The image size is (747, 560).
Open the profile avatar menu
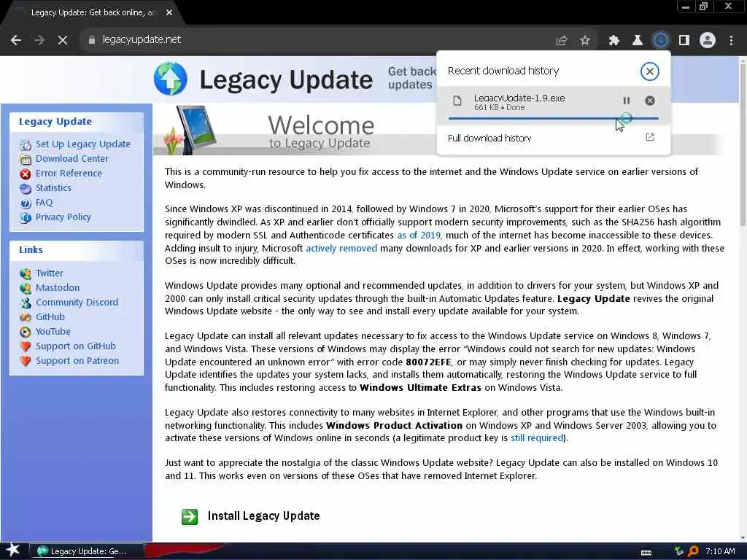pos(708,41)
